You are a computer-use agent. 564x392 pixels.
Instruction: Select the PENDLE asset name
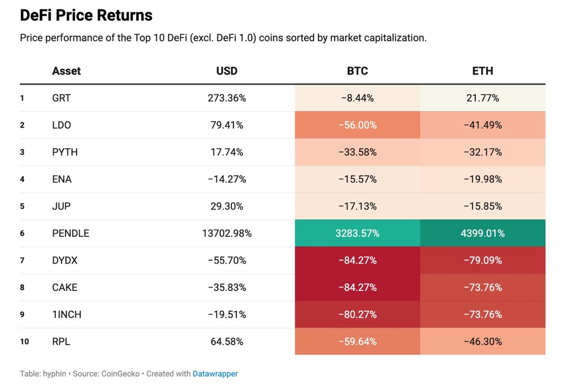pyautogui.click(x=70, y=234)
